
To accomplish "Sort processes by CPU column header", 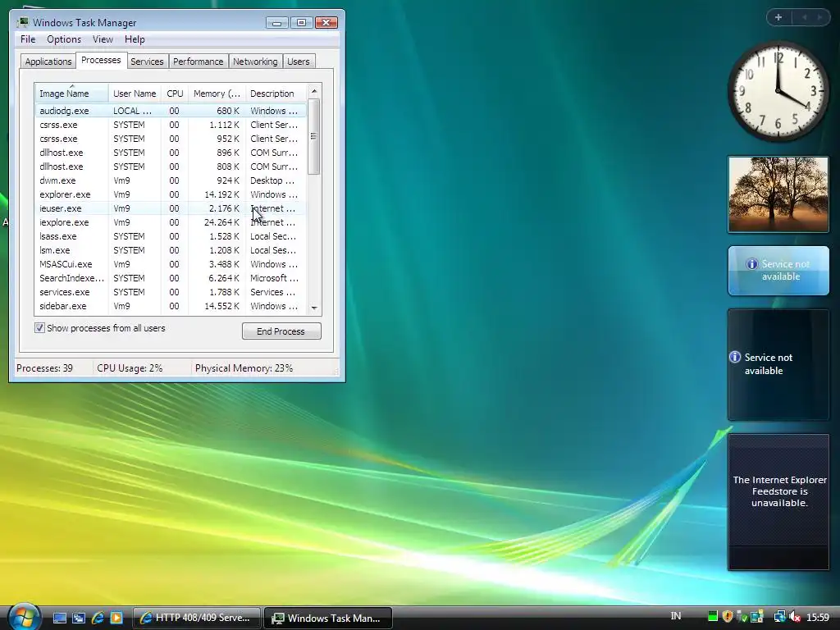I will coord(175,94).
